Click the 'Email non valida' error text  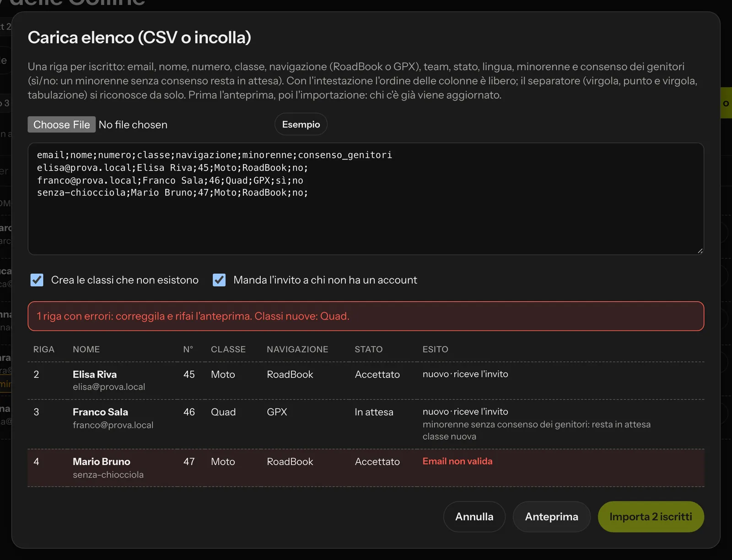click(457, 461)
